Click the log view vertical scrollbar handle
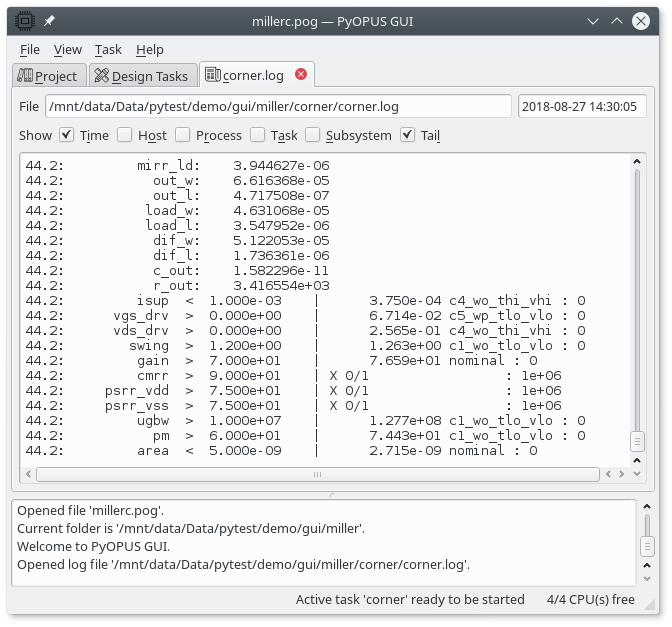672x627 pixels. pyautogui.click(x=637, y=441)
